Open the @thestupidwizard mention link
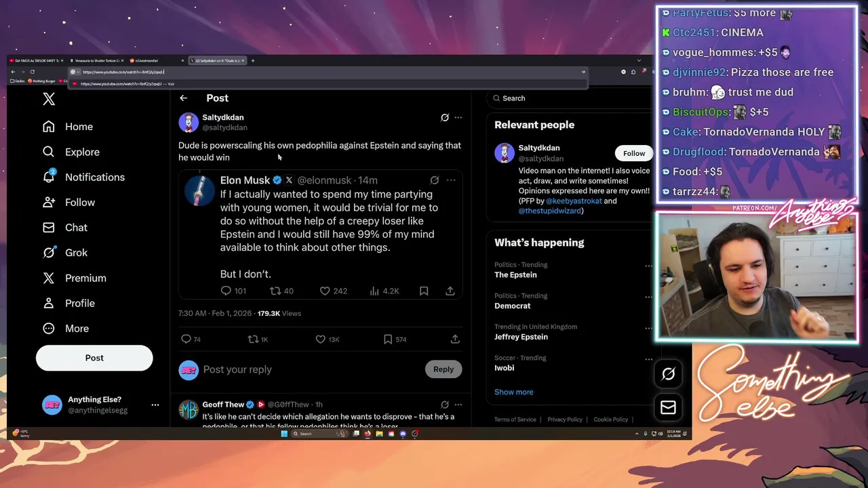 point(549,211)
